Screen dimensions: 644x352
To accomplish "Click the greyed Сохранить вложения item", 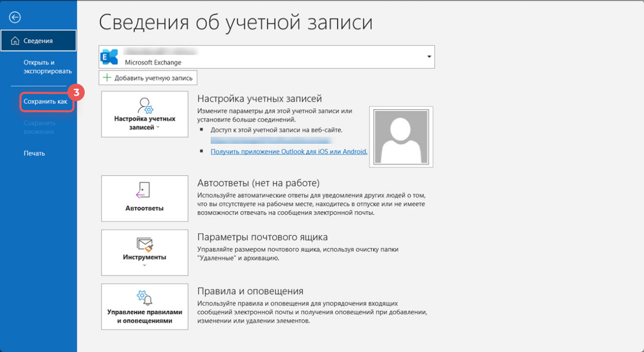I will click(x=39, y=127).
